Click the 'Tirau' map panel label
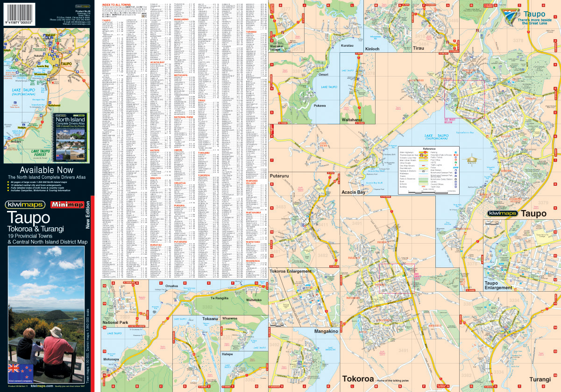 coord(419,48)
